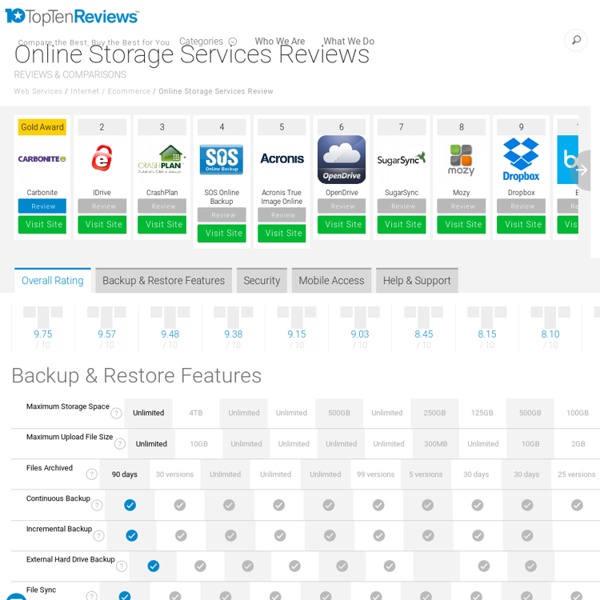Open the Ecommerce breadcrumb link

(129, 91)
